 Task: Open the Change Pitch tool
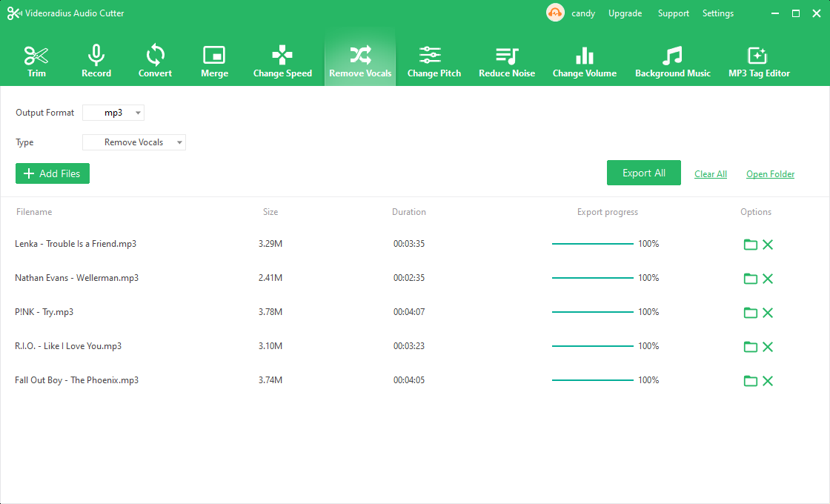(434, 62)
